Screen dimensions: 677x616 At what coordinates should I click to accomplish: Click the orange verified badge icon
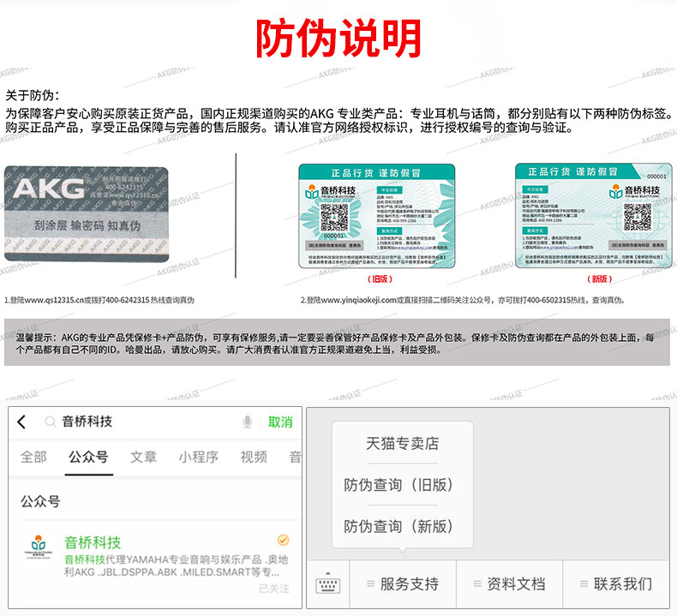[284, 540]
